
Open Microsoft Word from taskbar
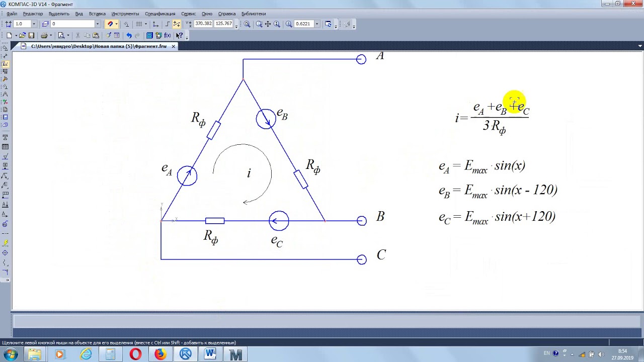[211, 354]
